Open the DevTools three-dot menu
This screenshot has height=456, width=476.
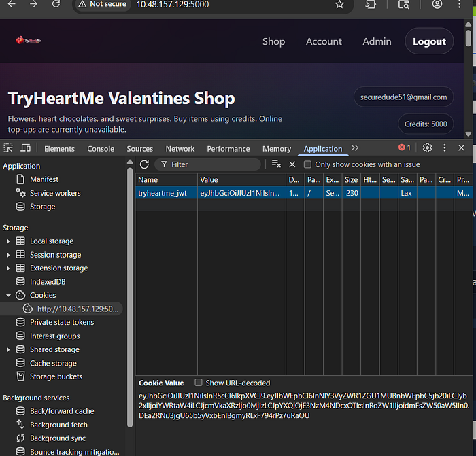(445, 147)
